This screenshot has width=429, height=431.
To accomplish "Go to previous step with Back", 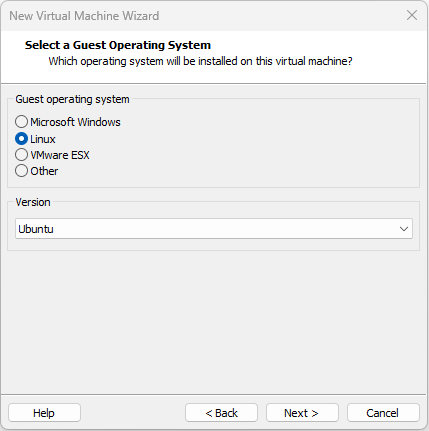I will click(x=221, y=413).
